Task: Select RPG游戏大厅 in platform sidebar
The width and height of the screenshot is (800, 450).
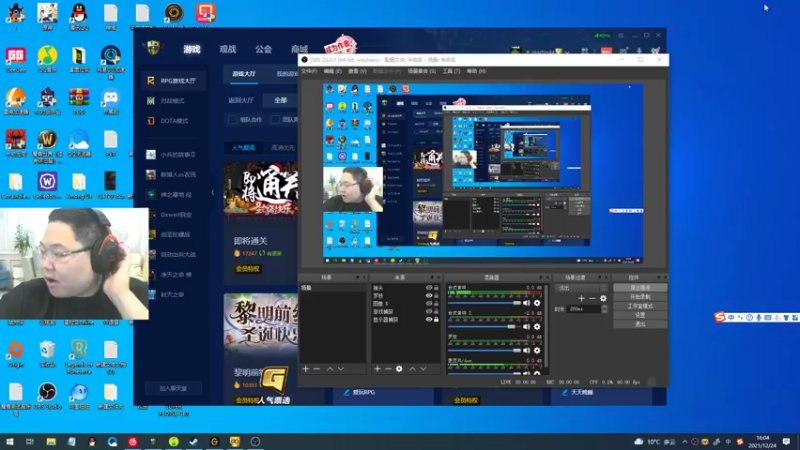Action: [x=173, y=81]
